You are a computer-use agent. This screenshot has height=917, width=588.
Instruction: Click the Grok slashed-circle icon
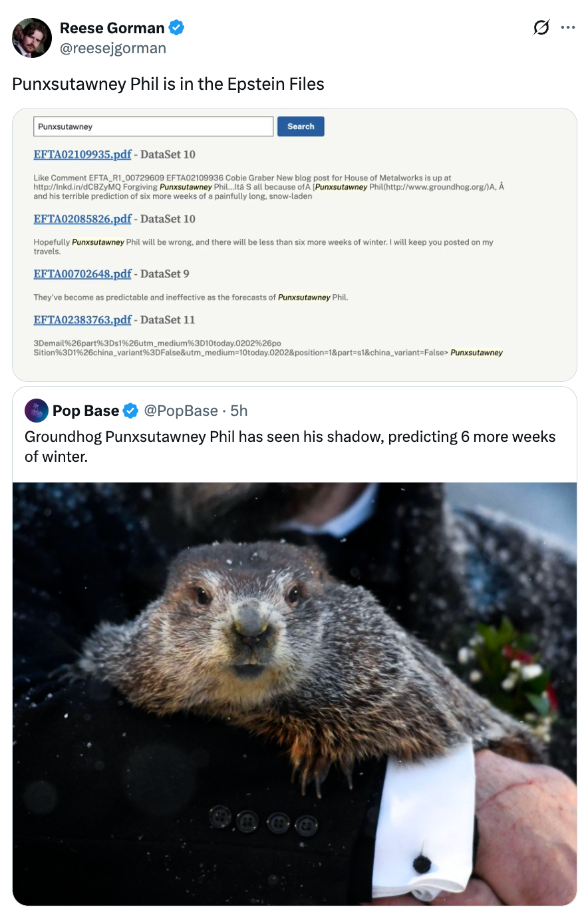click(541, 28)
